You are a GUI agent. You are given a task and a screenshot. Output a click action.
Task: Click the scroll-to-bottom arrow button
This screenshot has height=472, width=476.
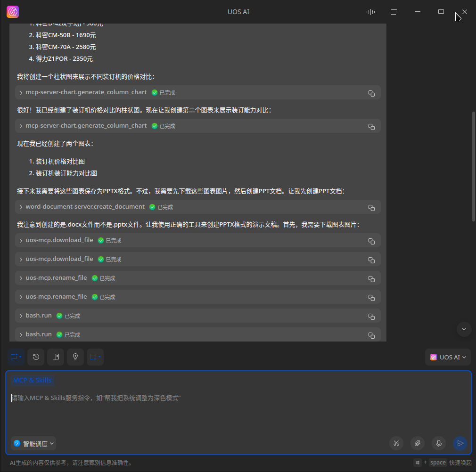(464, 329)
